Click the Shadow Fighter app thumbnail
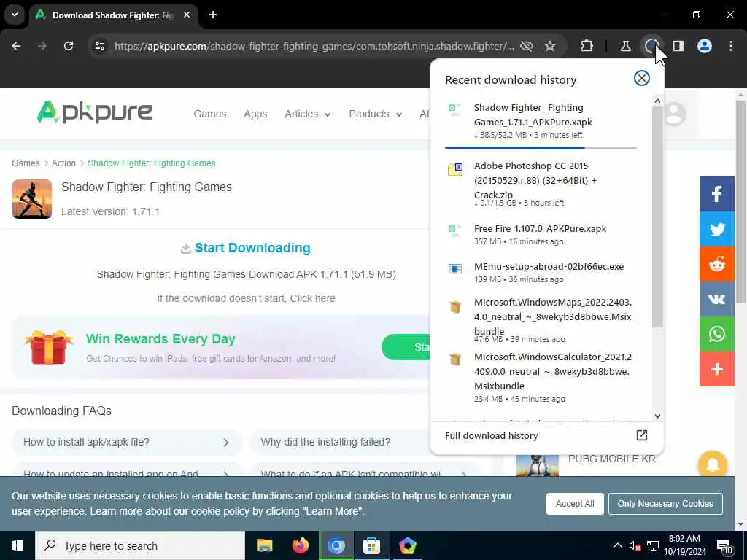The width and height of the screenshot is (747, 560). [32, 199]
